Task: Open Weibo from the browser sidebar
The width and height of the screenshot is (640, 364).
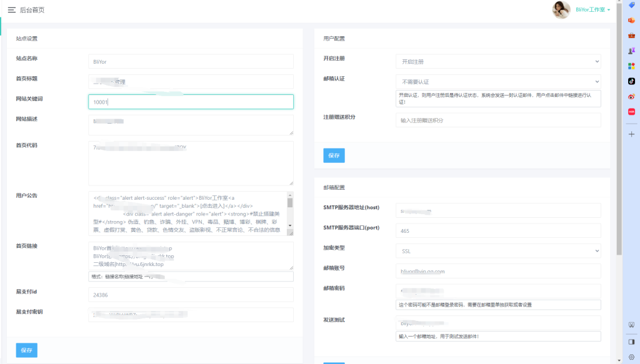Action: click(631, 97)
